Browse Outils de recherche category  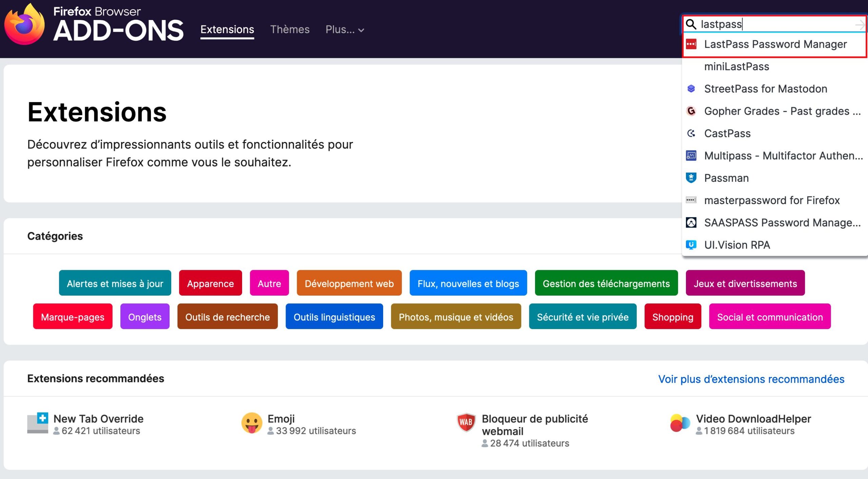pyautogui.click(x=228, y=317)
